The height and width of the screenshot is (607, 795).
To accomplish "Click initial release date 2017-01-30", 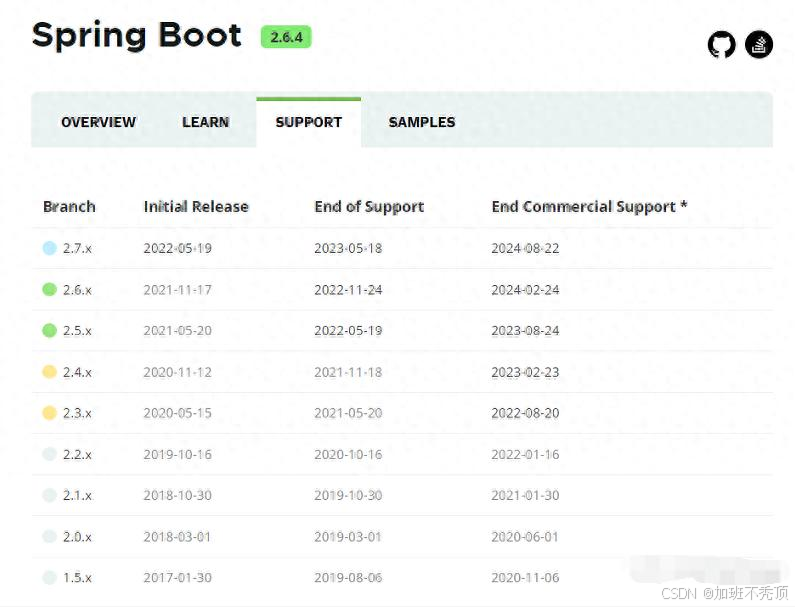I will pos(177,578).
